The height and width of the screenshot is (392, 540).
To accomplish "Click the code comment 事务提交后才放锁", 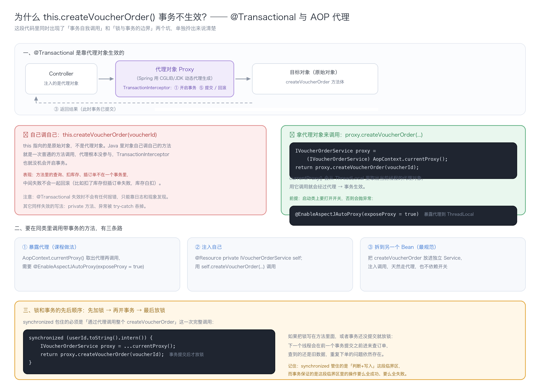I will coord(186,354).
